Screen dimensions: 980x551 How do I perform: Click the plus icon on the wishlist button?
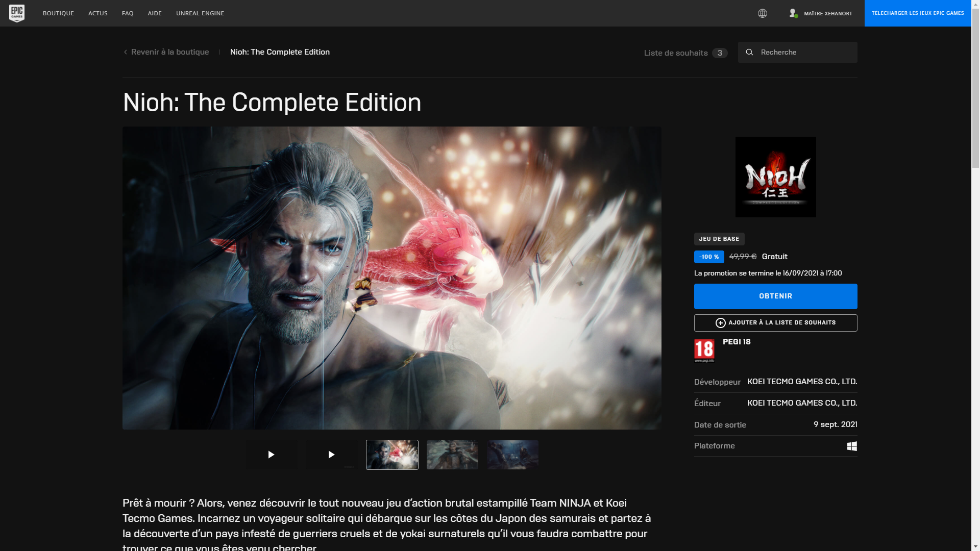tap(721, 322)
